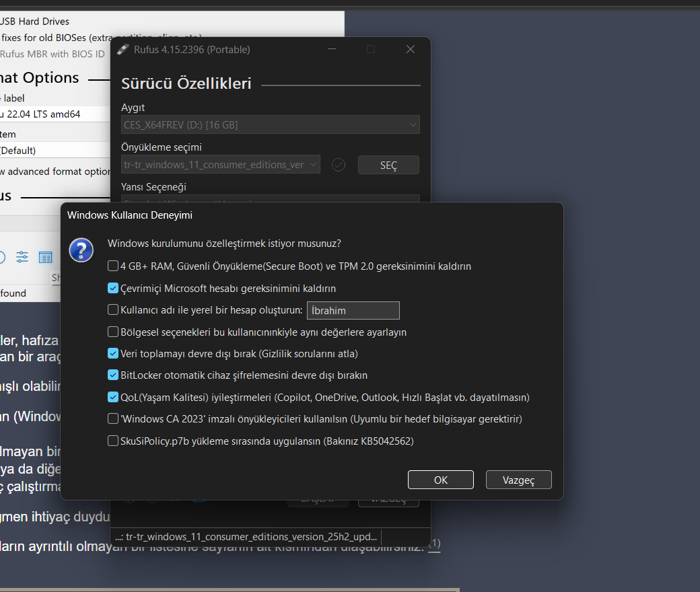The height and width of the screenshot is (592, 700).
Task: Check 'Kullanıcı adı ile yerel bir hesap oluşturun'
Action: [113, 309]
